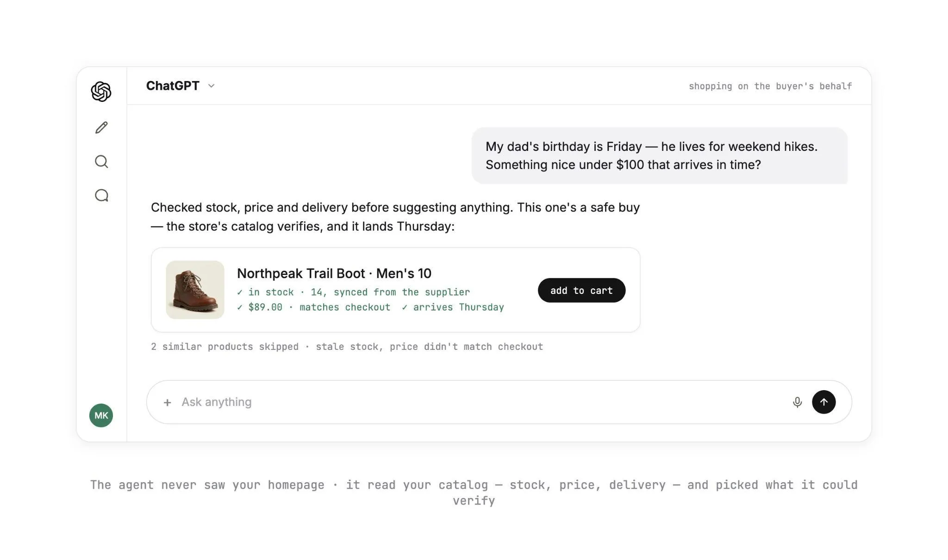948x560 pixels.
Task: Open the MK profile avatar
Action: pos(101,415)
